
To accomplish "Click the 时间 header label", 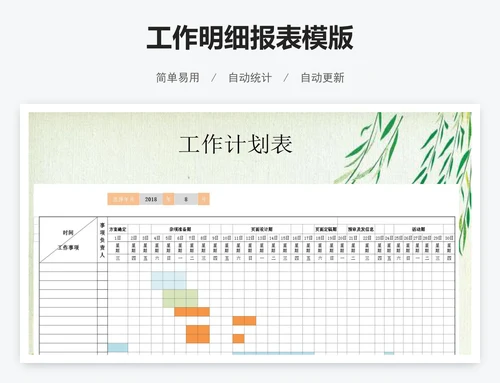I will tap(68, 232).
